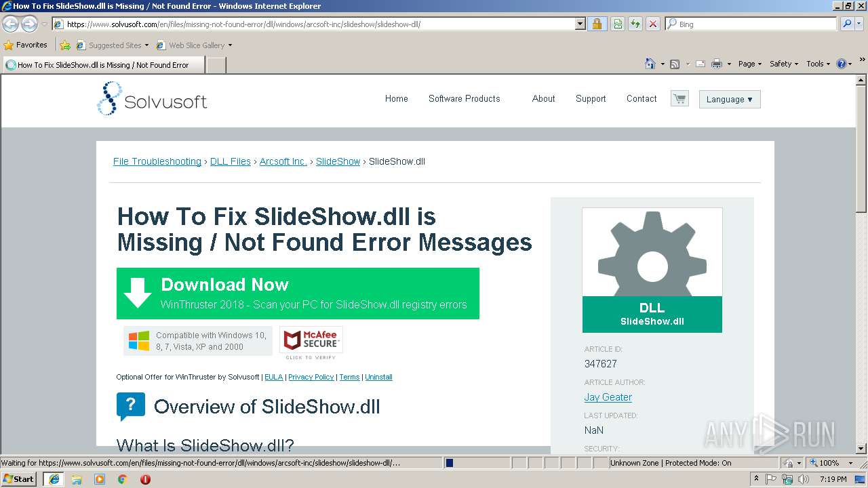Open author Jay Geater link
The image size is (868, 488).
608,397
